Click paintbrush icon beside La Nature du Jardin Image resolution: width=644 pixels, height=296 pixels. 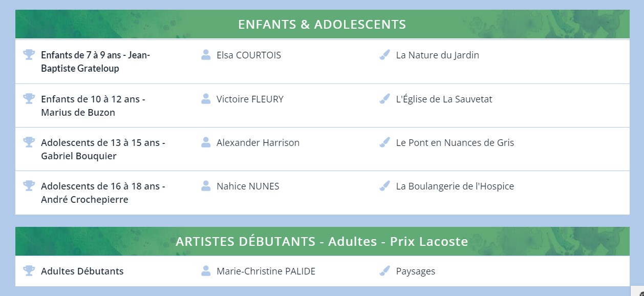click(385, 55)
